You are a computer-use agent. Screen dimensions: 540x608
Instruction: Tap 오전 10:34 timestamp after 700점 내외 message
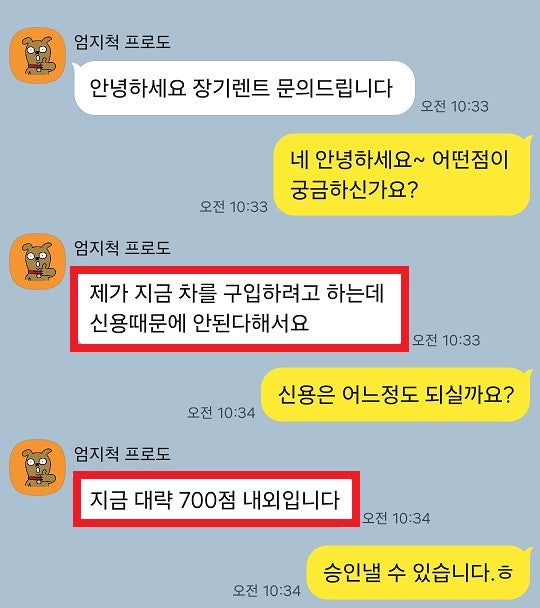[396, 518]
